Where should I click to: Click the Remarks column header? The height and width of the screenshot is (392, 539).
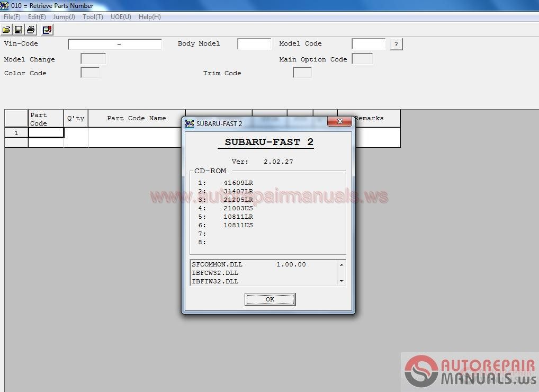point(369,118)
